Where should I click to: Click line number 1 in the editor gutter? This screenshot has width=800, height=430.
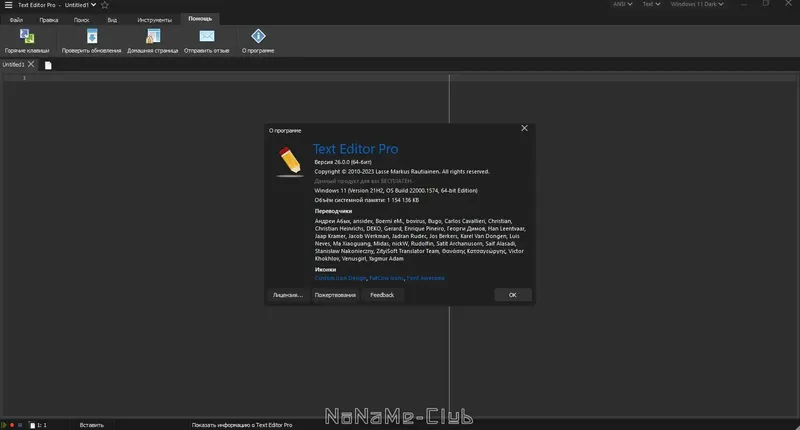(24, 78)
